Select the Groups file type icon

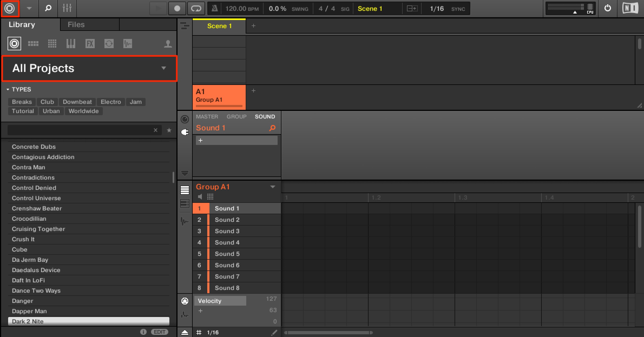(33, 44)
